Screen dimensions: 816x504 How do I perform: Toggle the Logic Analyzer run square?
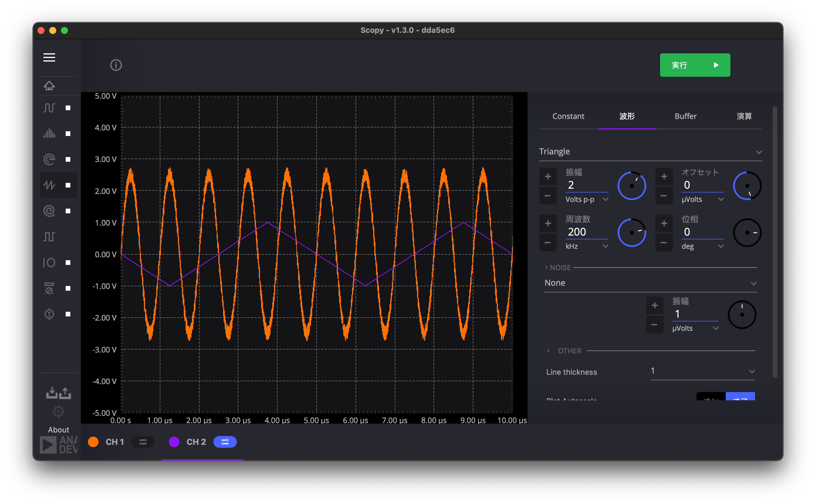pyautogui.click(x=68, y=211)
